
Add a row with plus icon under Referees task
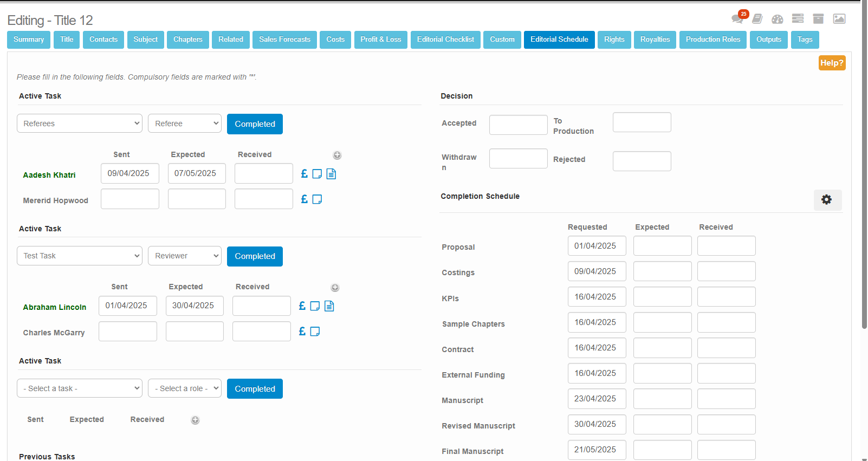(337, 155)
